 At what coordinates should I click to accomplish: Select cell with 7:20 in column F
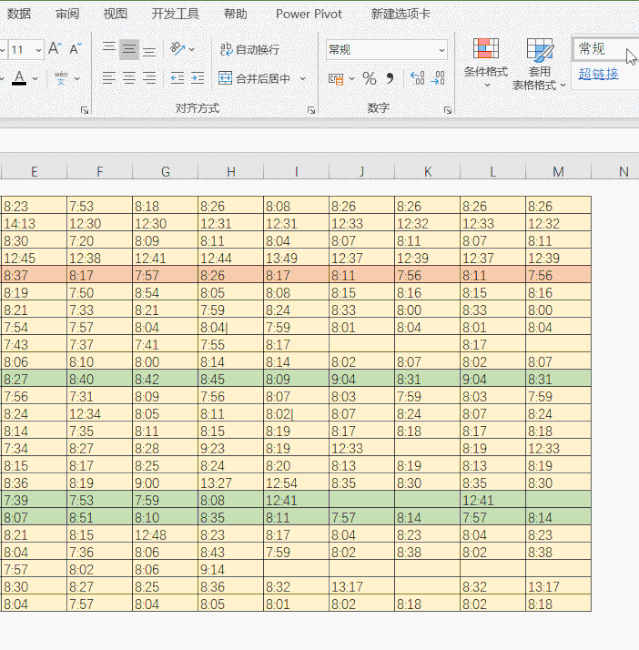(100, 241)
